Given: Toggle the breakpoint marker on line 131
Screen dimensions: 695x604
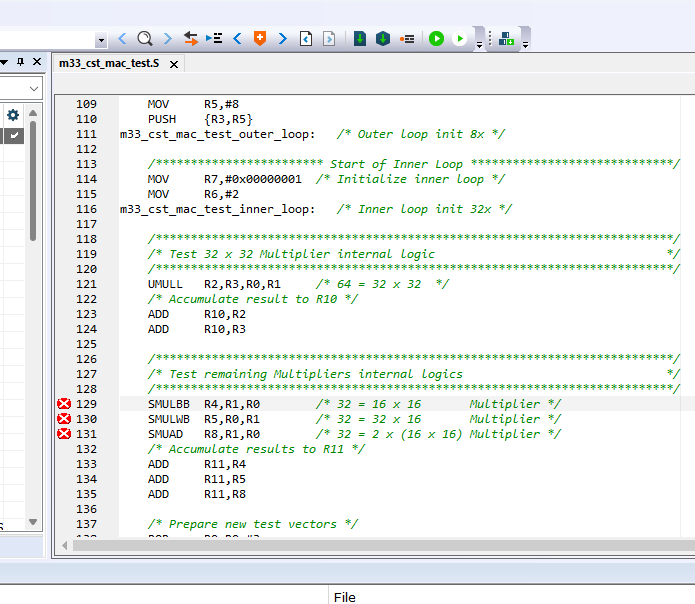Looking at the screenshot, I should click(64, 434).
